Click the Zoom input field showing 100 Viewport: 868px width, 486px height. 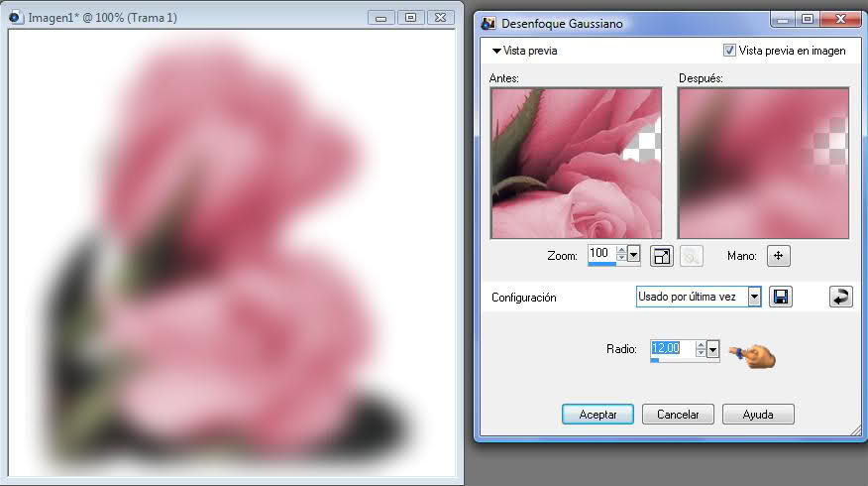pyautogui.click(x=602, y=253)
